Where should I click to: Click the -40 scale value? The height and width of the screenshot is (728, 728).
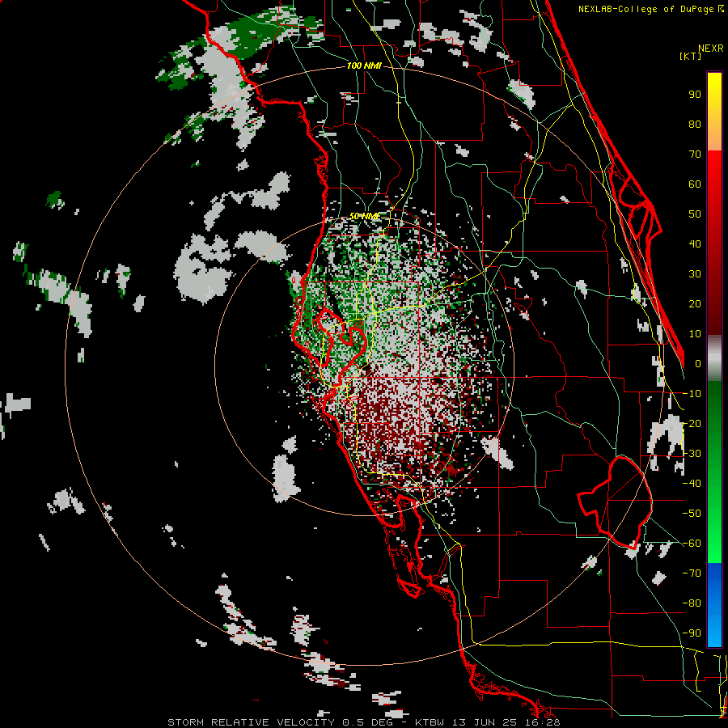click(x=692, y=484)
